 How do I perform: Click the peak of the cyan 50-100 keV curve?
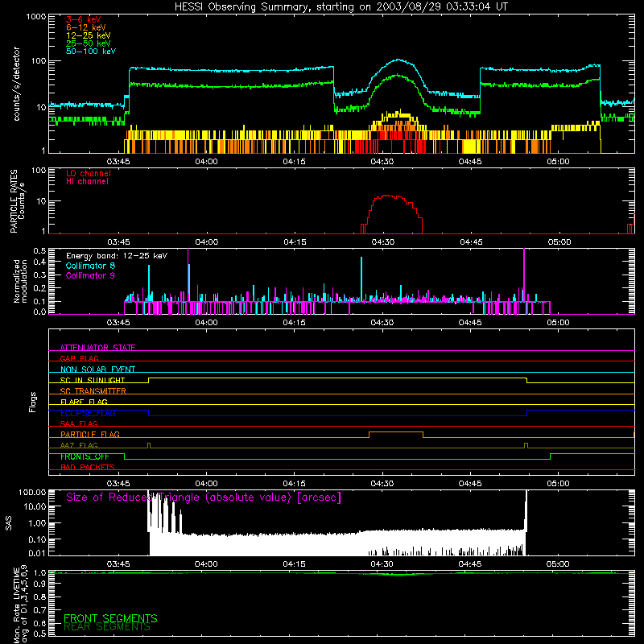click(398, 60)
